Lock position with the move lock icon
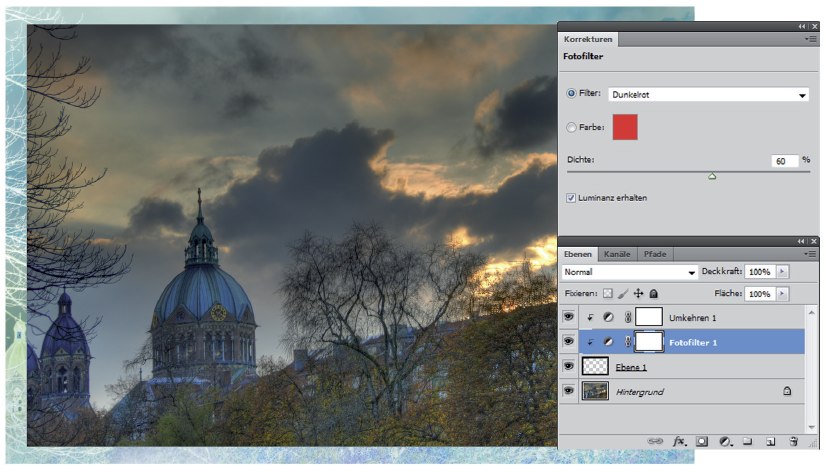Screen dimensions: 826x474 [x=637, y=294]
